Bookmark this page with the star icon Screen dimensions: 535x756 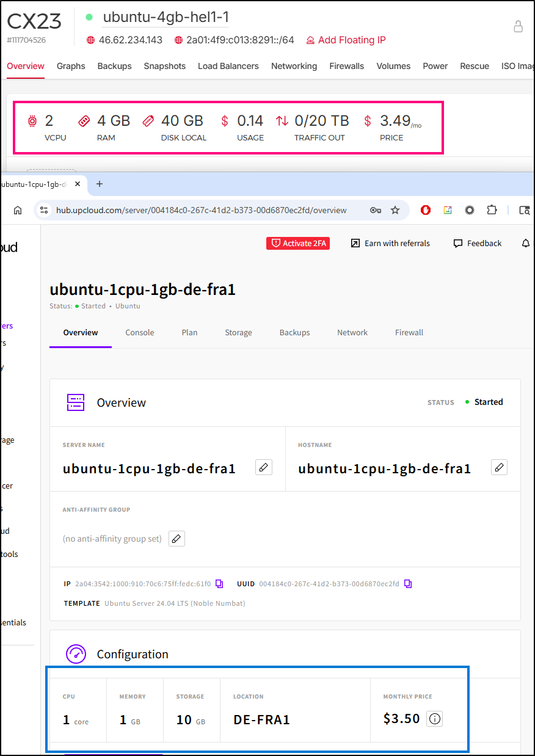tap(395, 210)
